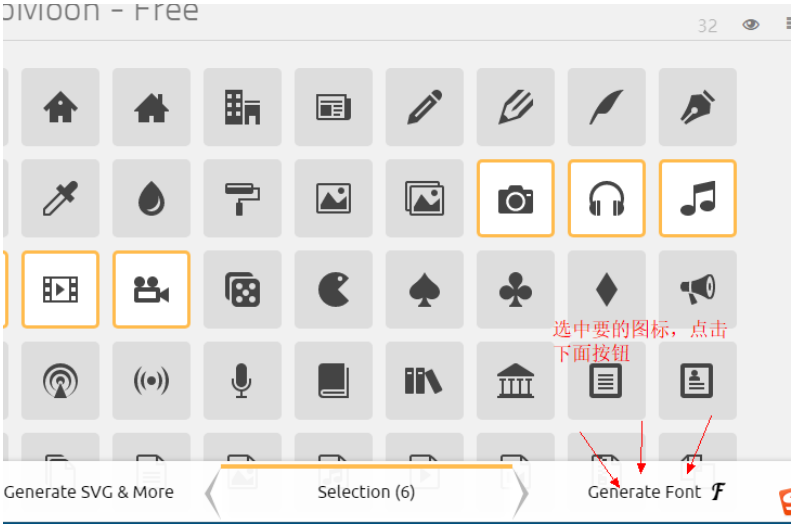Select the single open book icon
The width and height of the screenshot is (793, 526).
[333, 380]
